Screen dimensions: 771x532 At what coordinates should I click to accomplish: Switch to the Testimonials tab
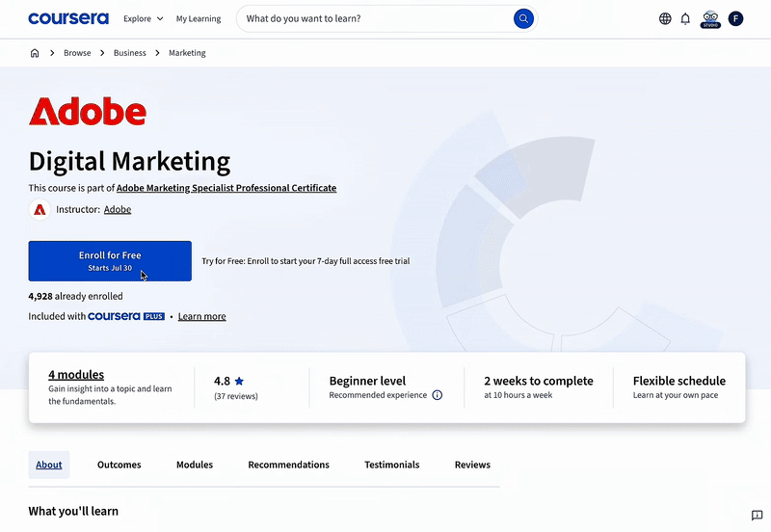(392, 465)
